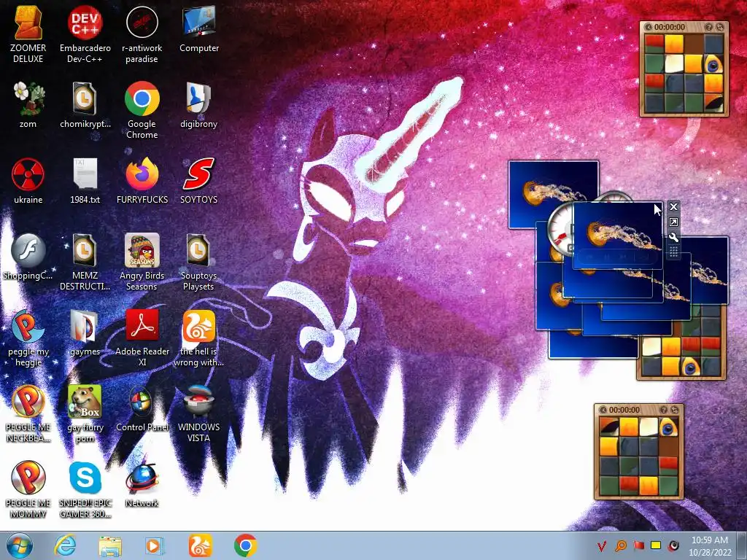Select the front jellyfish slideshow picture
The height and width of the screenshot is (560, 747).
[617, 236]
